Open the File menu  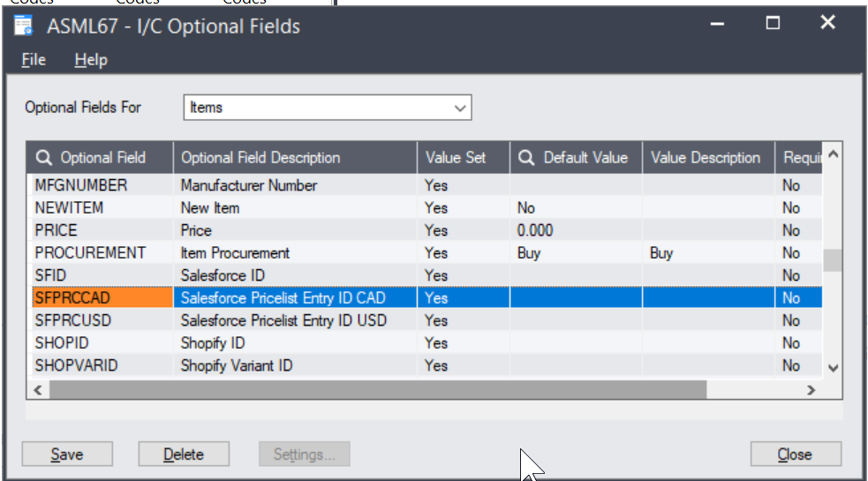pyautogui.click(x=34, y=60)
